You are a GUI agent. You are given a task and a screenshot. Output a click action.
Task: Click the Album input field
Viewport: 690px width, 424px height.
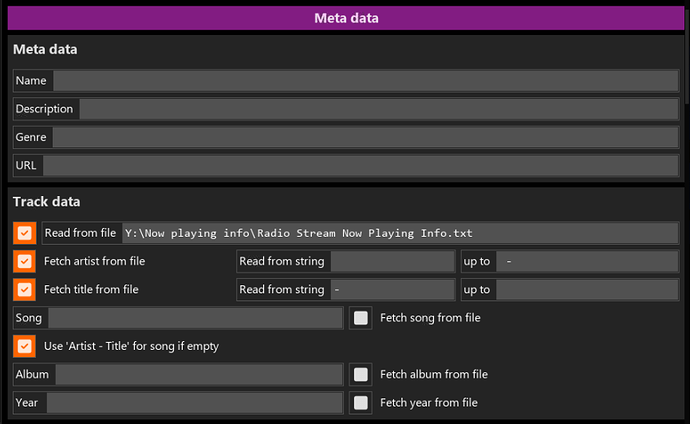point(199,374)
